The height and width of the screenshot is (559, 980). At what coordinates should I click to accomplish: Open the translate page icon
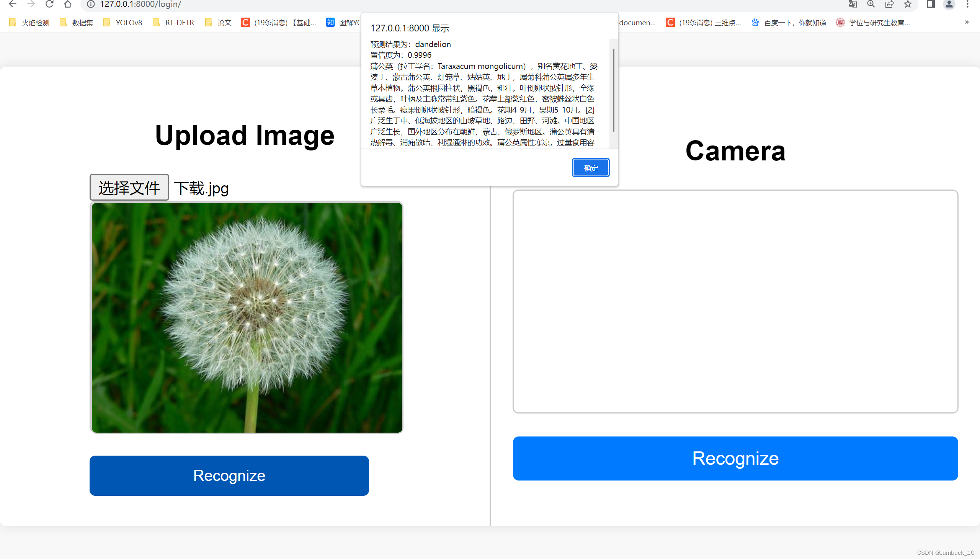[852, 4]
